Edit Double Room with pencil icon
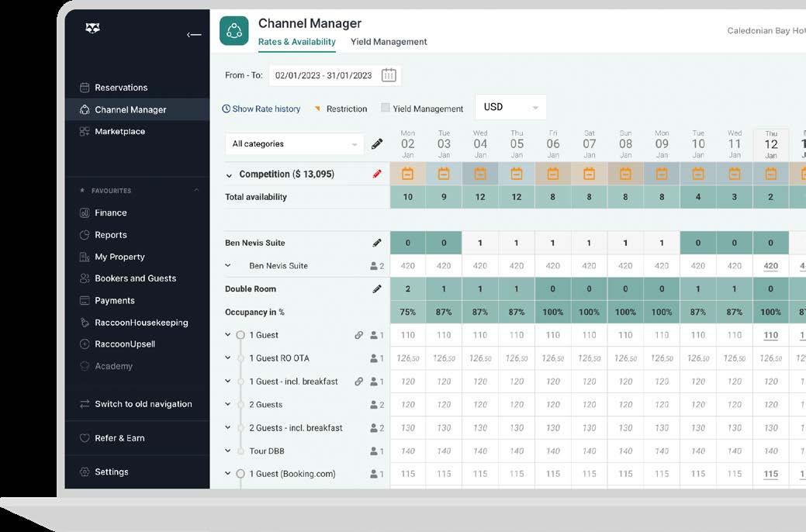 tap(377, 288)
